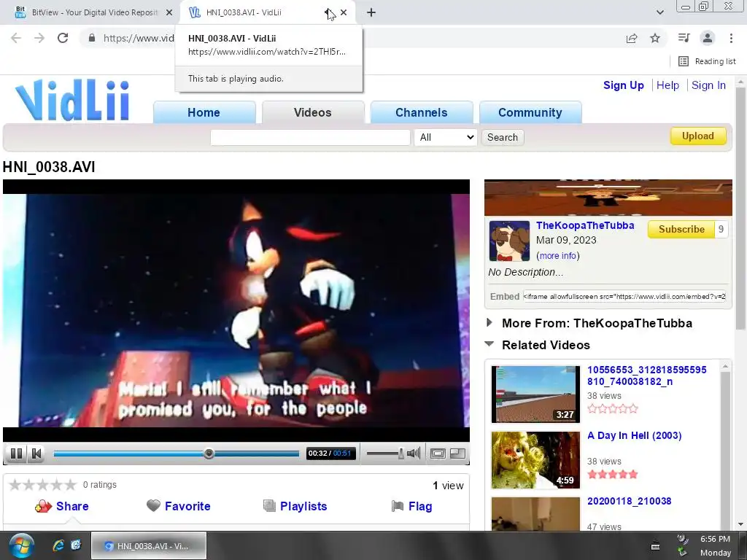This screenshot has height=560, width=747.
Task: Open the media control icon in toolbar
Action: point(684,38)
